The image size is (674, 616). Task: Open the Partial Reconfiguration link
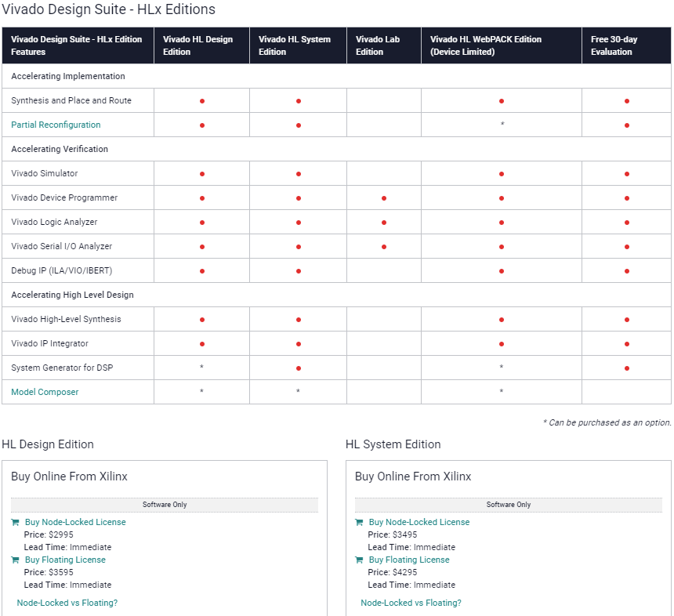pos(56,125)
